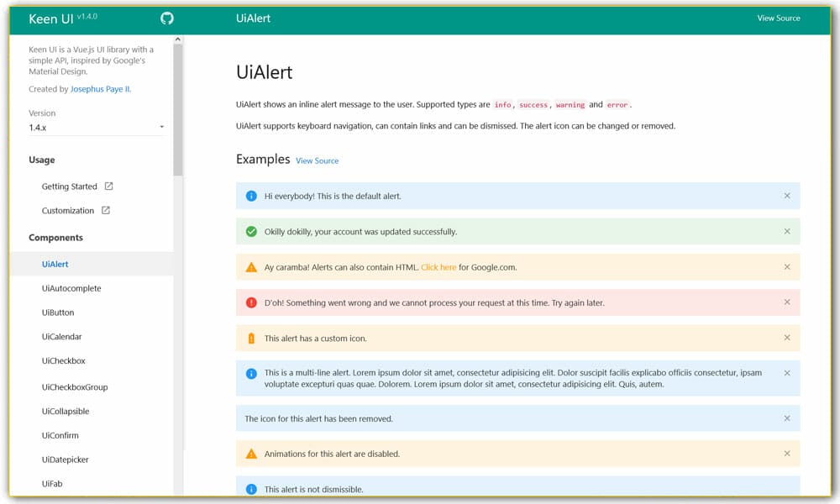
Task: Dismiss the Okilly dokilly success alert
Action: click(787, 231)
